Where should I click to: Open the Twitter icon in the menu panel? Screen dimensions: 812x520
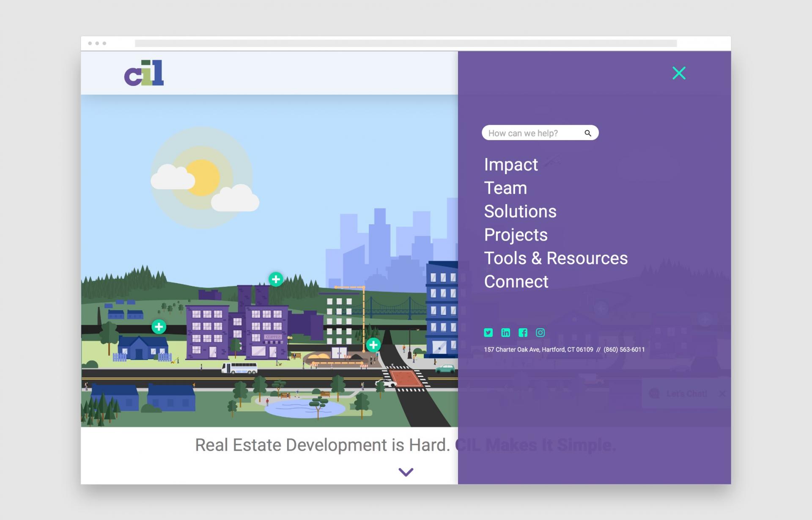click(x=488, y=333)
